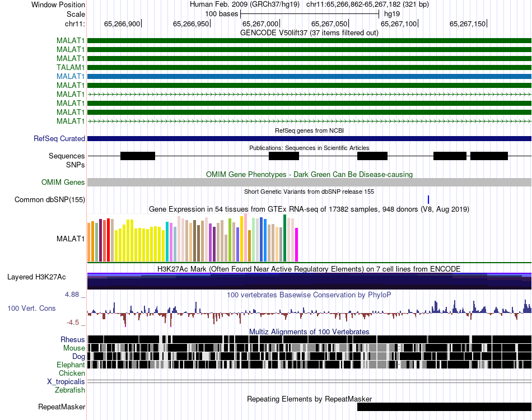
Task: Click Publications sequence block below 65,266,900
Action: [138, 156]
